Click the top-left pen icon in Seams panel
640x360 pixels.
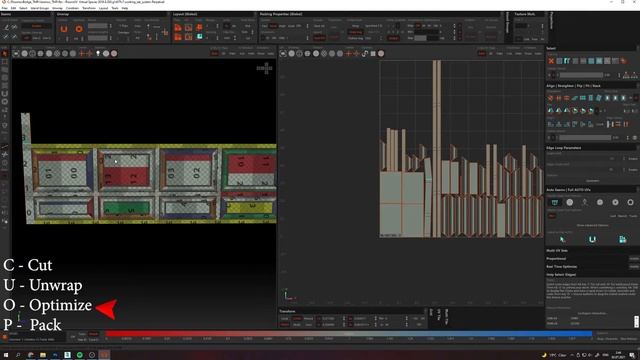click(x=6, y=27)
